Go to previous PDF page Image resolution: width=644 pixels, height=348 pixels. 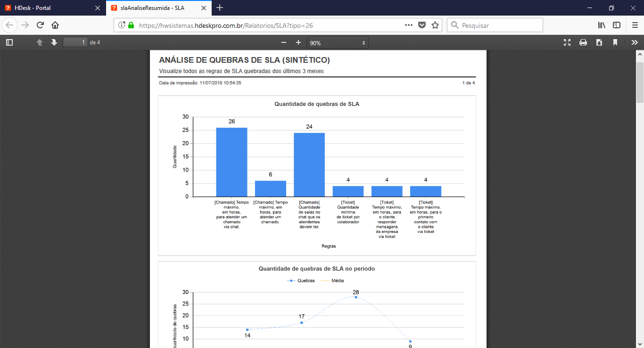point(40,42)
